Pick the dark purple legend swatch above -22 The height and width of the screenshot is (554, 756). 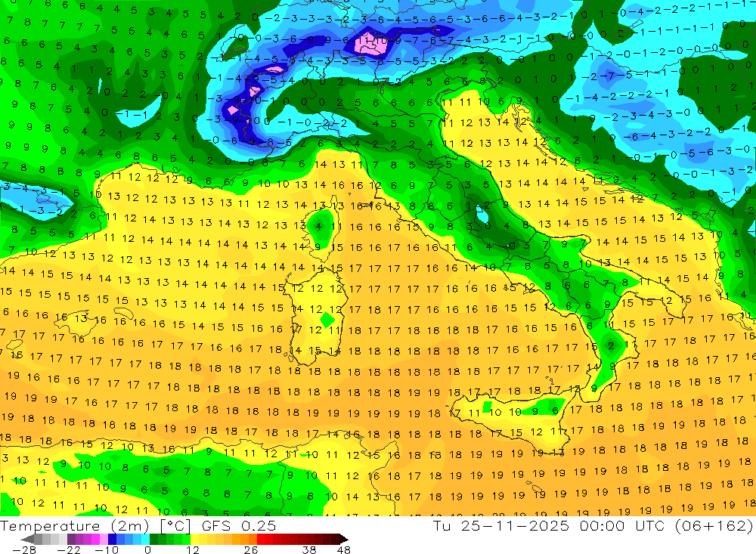click(71, 539)
